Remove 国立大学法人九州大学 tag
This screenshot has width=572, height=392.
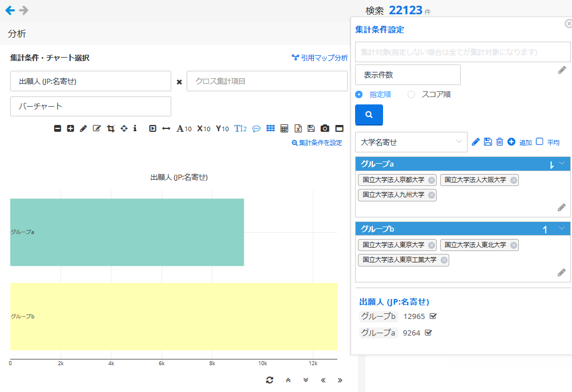click(x=432, y=195)
